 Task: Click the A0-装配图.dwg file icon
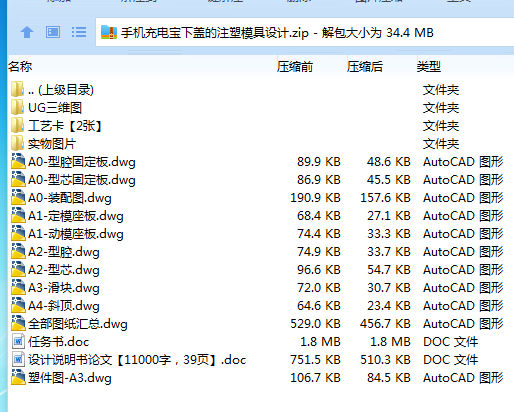[x=18, y=197]
